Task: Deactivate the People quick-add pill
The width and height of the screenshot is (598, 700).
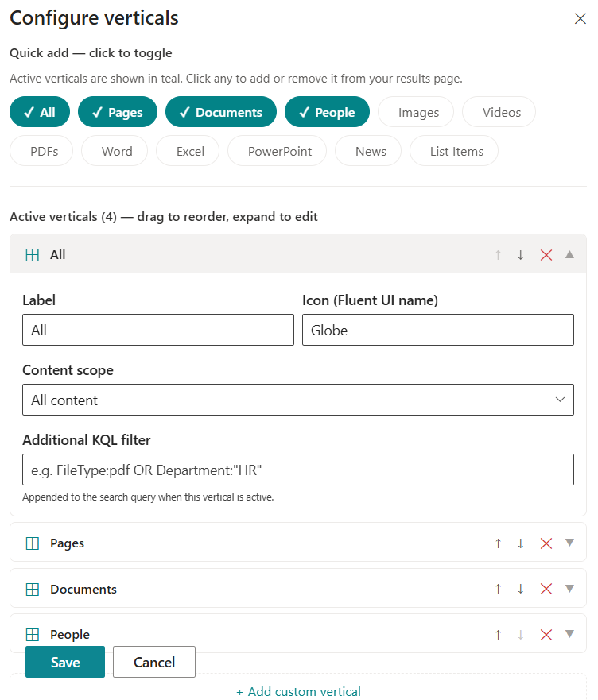Action: (327, 112)
